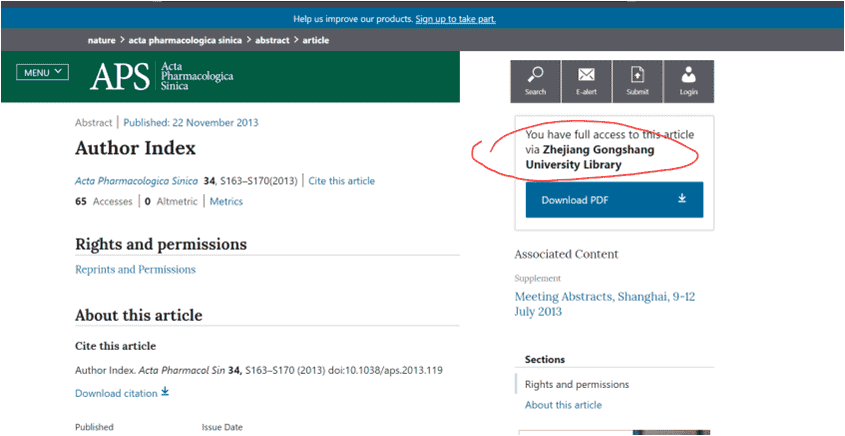Click Sign up to take part link
The width and height of the screenshot is (845, 436).
tap(455, 19)
